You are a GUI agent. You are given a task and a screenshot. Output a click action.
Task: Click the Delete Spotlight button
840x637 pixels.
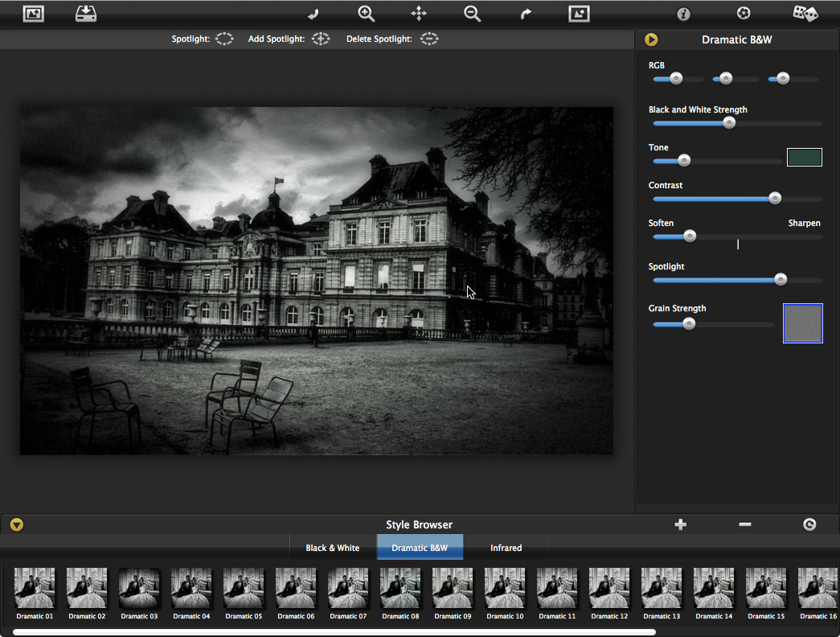[x=429, y=39]
